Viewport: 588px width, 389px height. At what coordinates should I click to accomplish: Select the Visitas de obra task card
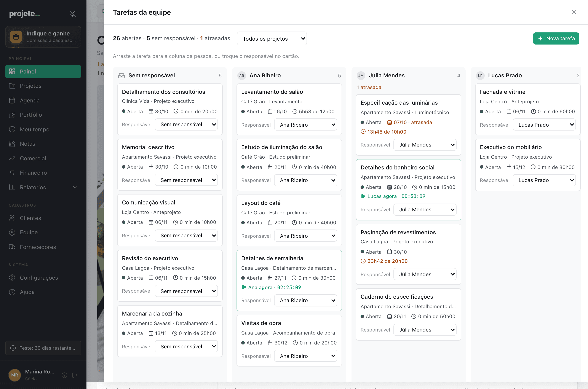point(289,340)
